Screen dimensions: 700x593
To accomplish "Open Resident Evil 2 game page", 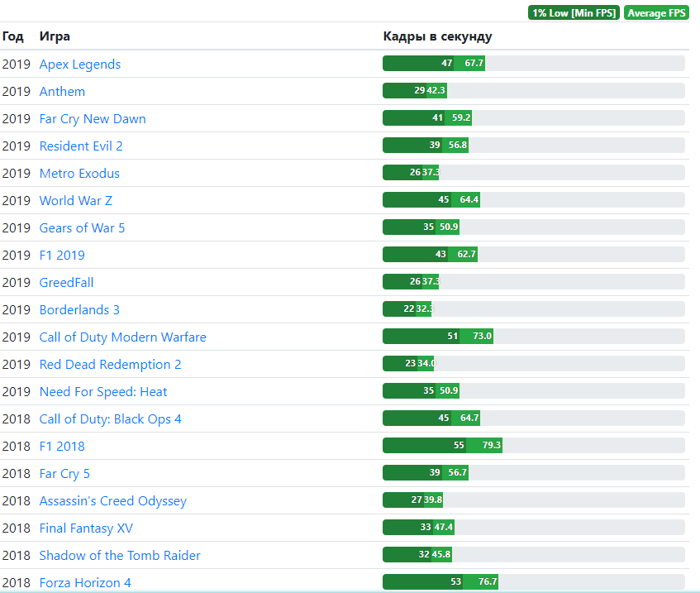I will tap(81, 146).
